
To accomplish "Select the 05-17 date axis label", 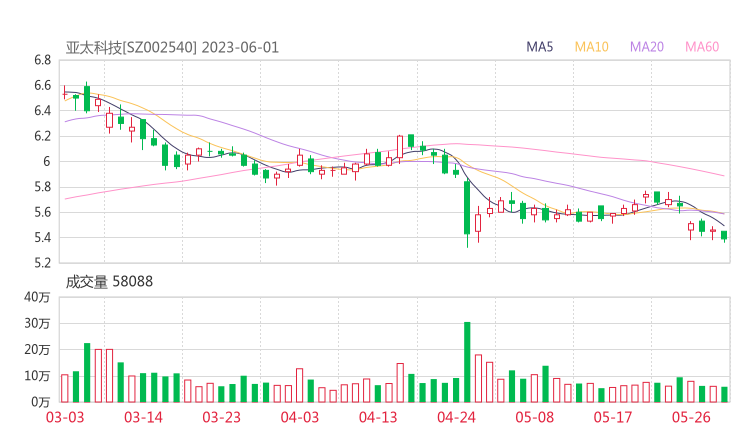I will (x=613, y=417).
